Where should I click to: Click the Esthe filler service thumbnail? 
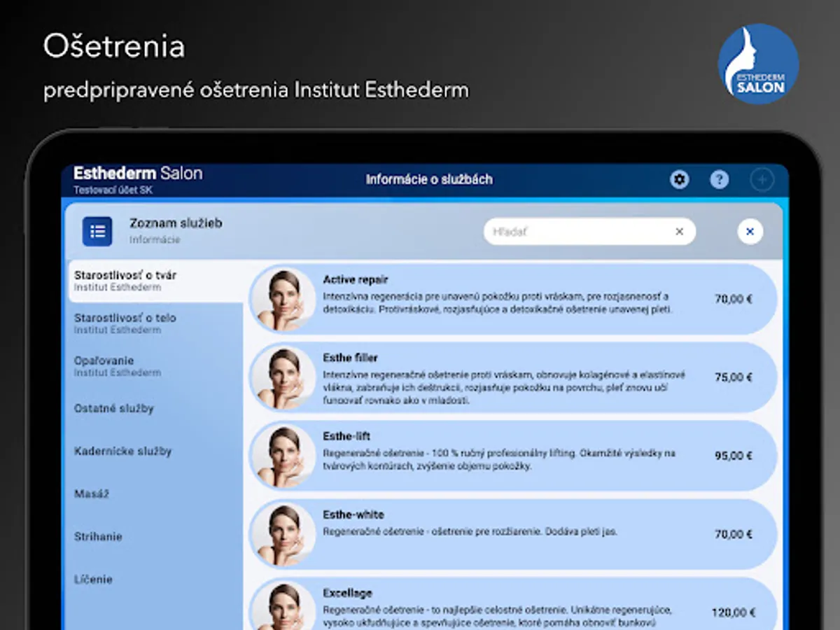click(283, 377)
